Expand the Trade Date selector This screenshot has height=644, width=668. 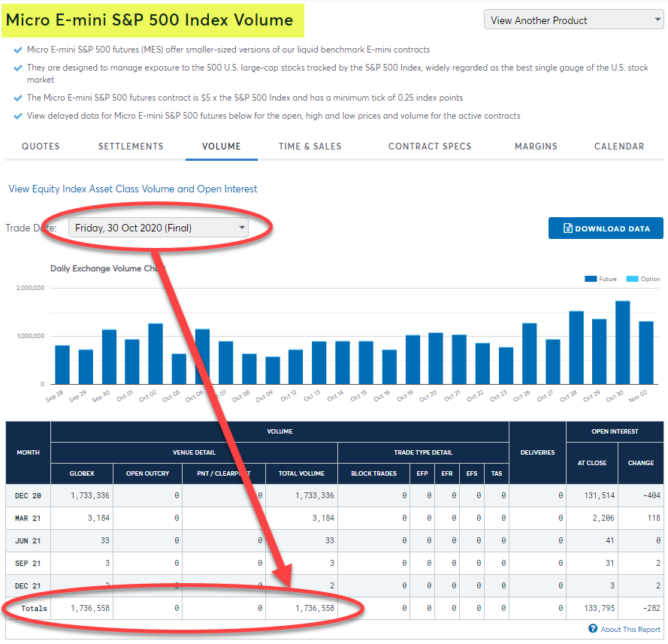[x=159, y=228]
